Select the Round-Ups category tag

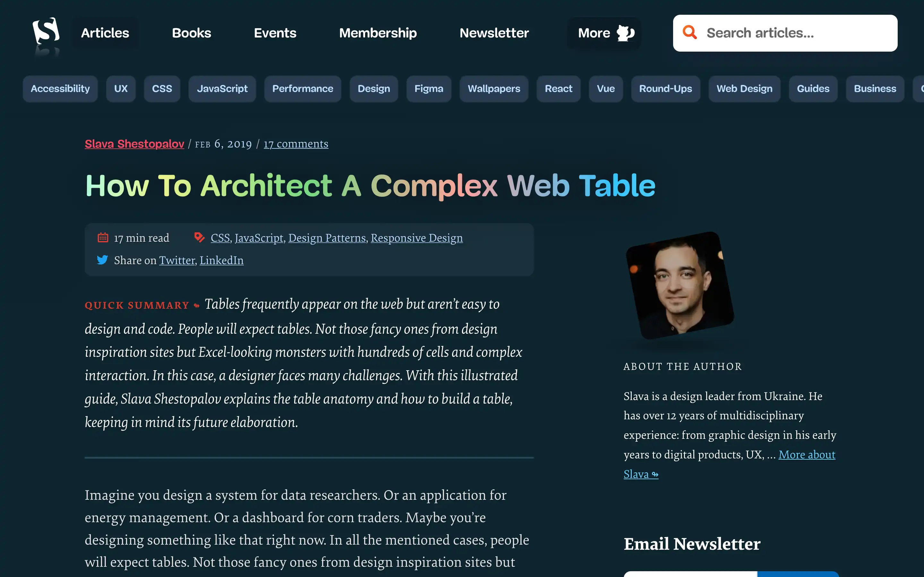[665, 89]
